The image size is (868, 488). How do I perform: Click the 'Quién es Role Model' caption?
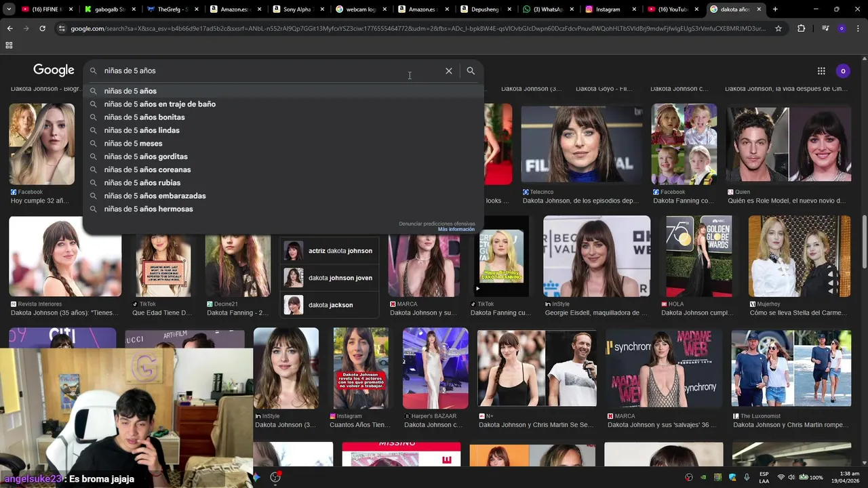click(x=787, y=201)
